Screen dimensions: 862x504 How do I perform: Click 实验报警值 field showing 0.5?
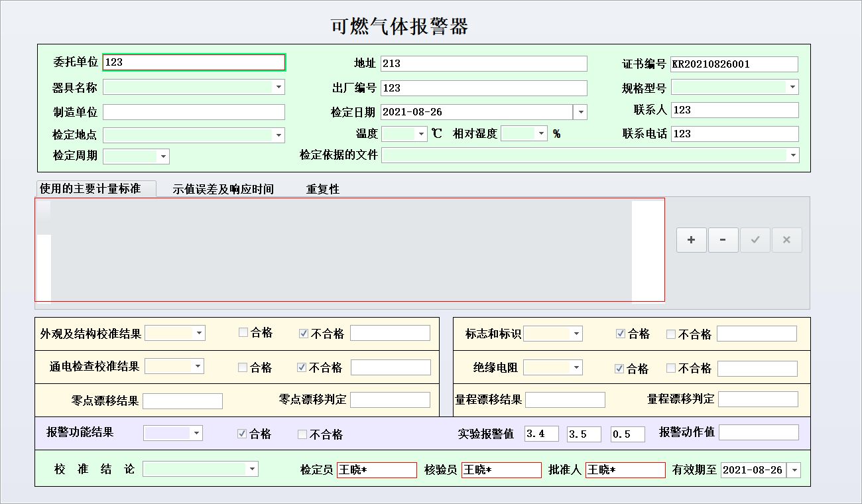pyautogui.click(x=628, y=434)
